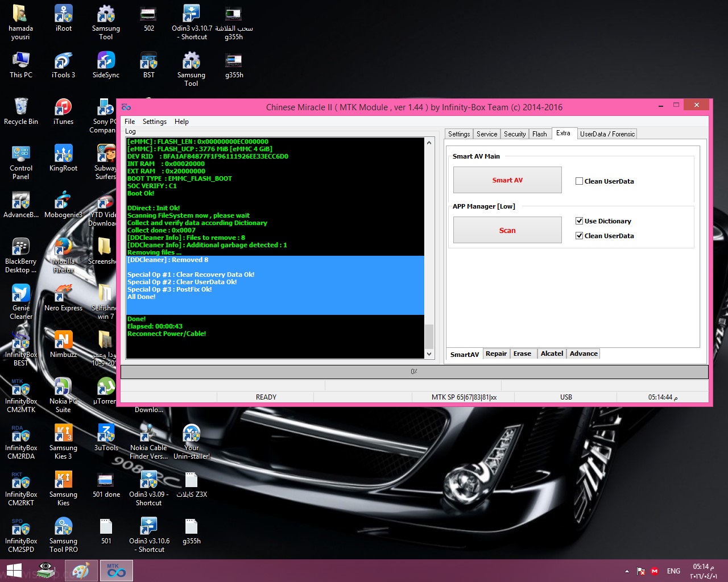Select the Settings tab in the right panel
Viewport: 728px width, 582px height.
click(x=459, y=134)
